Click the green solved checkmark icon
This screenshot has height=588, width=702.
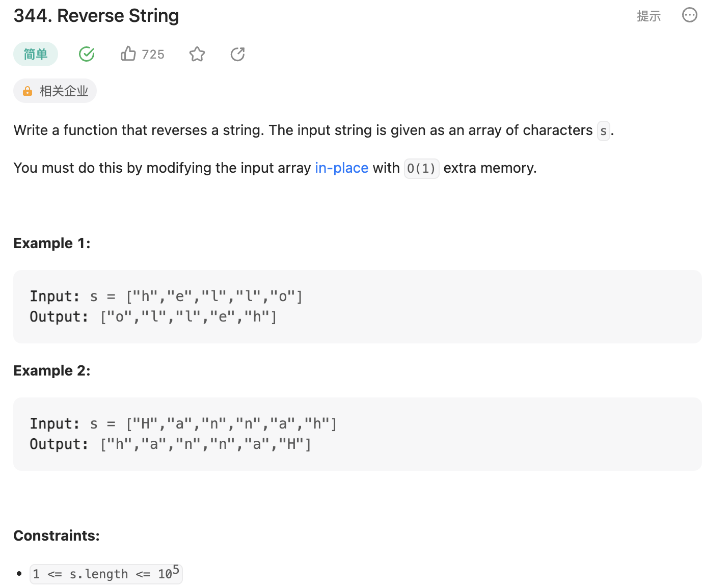click(87, 54)
